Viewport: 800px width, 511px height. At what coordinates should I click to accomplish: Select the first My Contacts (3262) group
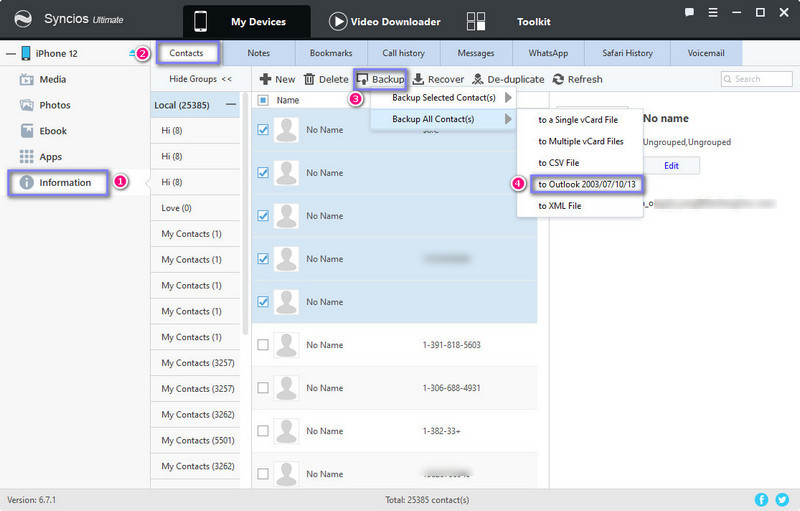[195, 415]
